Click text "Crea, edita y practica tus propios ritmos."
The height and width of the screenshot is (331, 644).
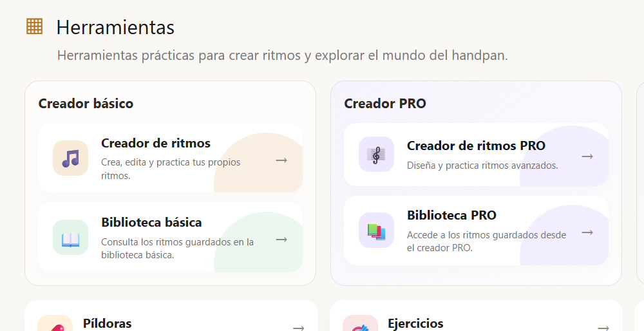171,169
